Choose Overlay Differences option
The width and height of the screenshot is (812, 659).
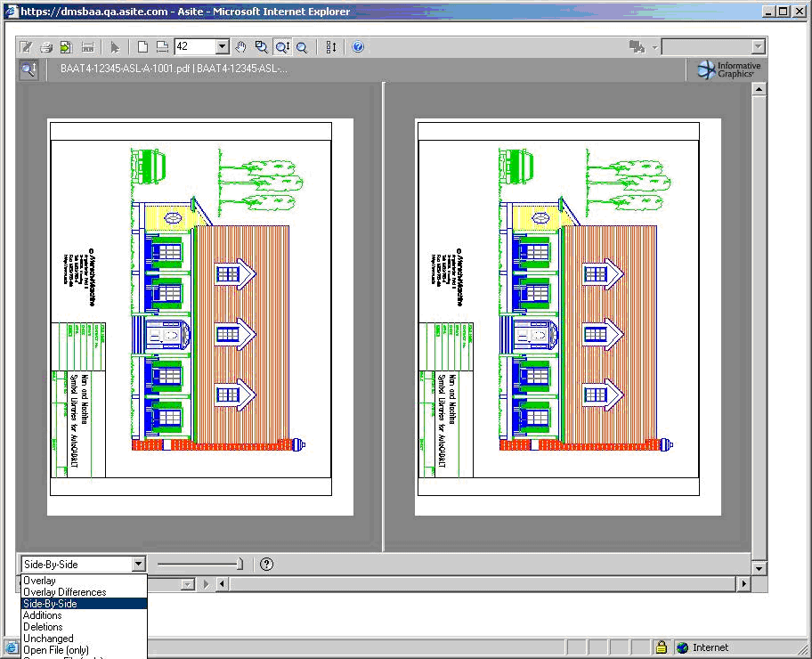point(84,592)
